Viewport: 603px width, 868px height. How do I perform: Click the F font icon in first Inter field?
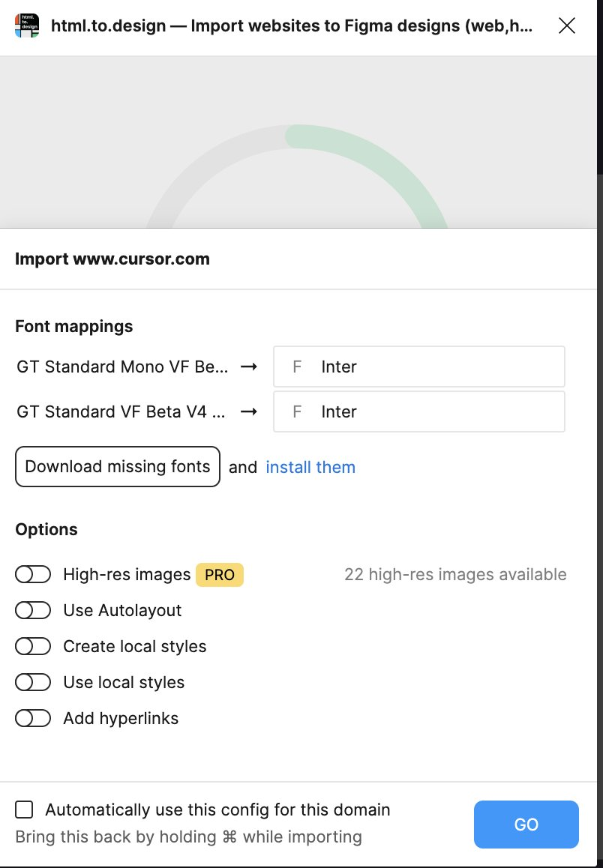click(x=297, y=367)
